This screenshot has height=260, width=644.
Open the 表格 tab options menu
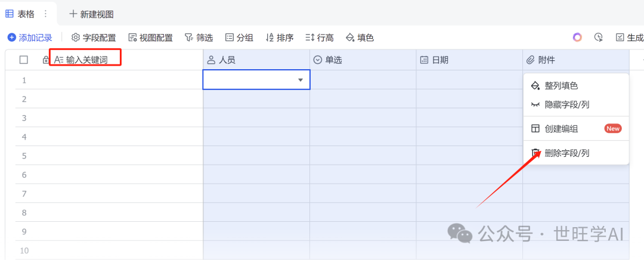tap(45, 14)
